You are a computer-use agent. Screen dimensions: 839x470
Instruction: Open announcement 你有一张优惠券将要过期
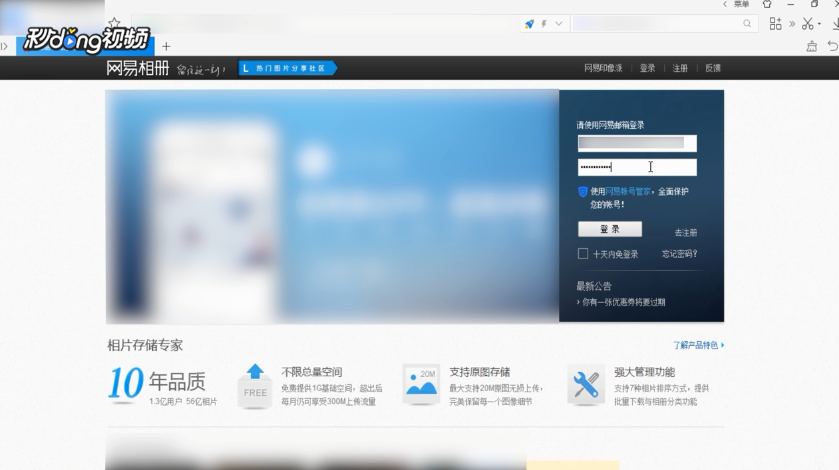click(623, 302)
